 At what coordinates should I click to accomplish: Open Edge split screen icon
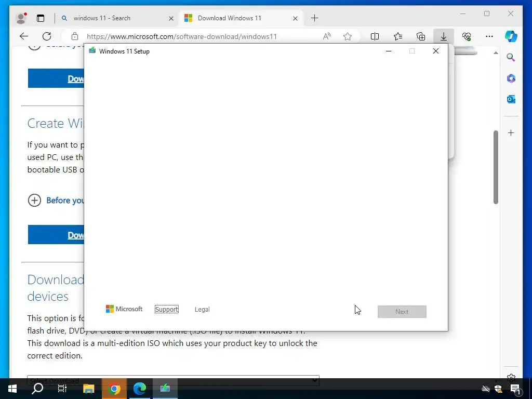375,36
